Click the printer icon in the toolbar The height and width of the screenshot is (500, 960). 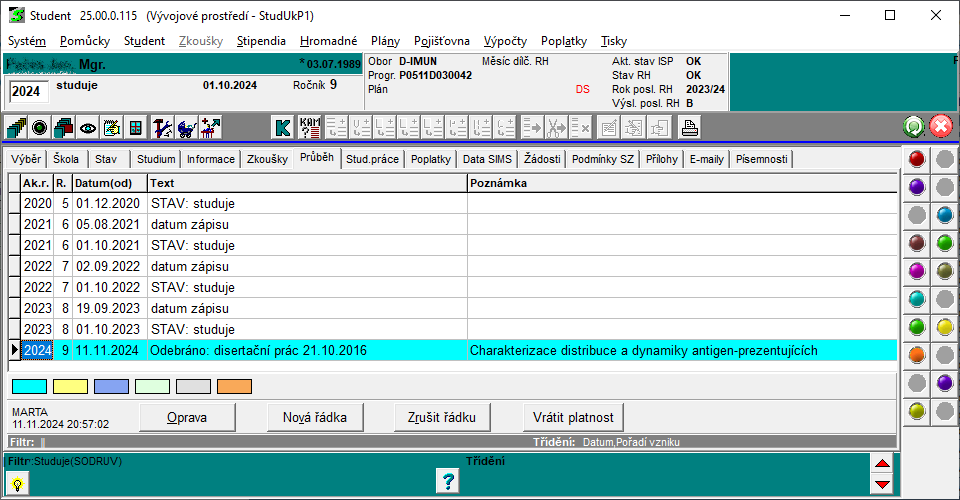click(689, 127)
